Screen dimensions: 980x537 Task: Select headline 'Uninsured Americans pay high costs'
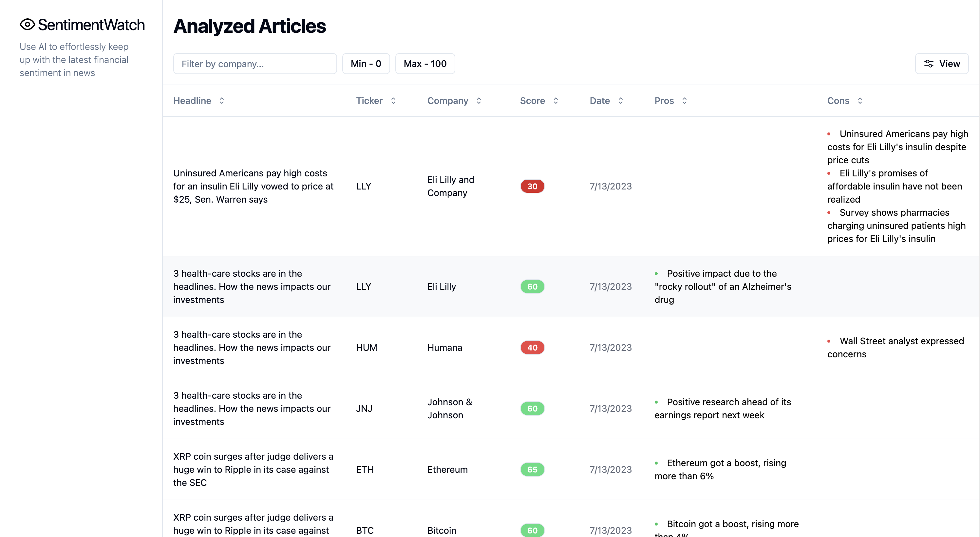254,186
